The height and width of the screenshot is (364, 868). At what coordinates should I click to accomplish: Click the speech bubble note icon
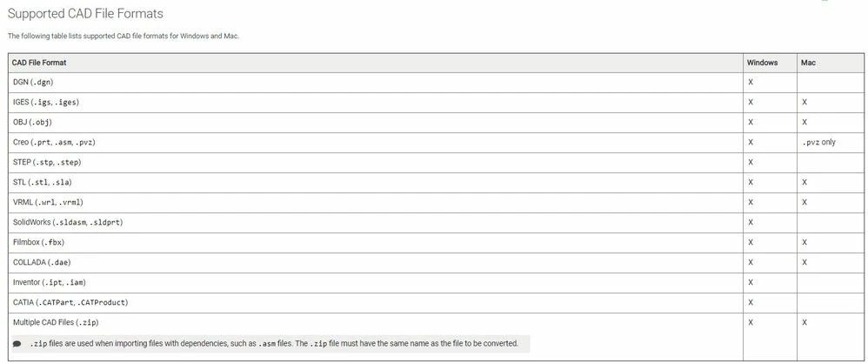(17, 343)
